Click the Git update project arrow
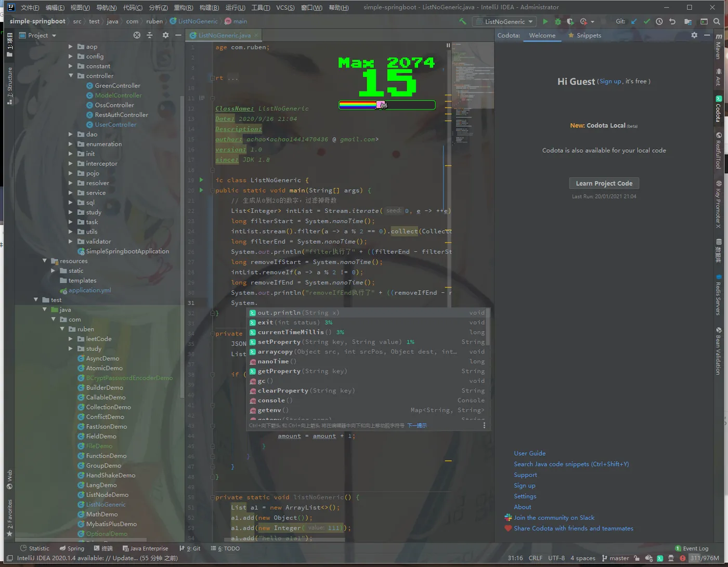Viewport: 728px width, 567px height. [x=634, y=21]
